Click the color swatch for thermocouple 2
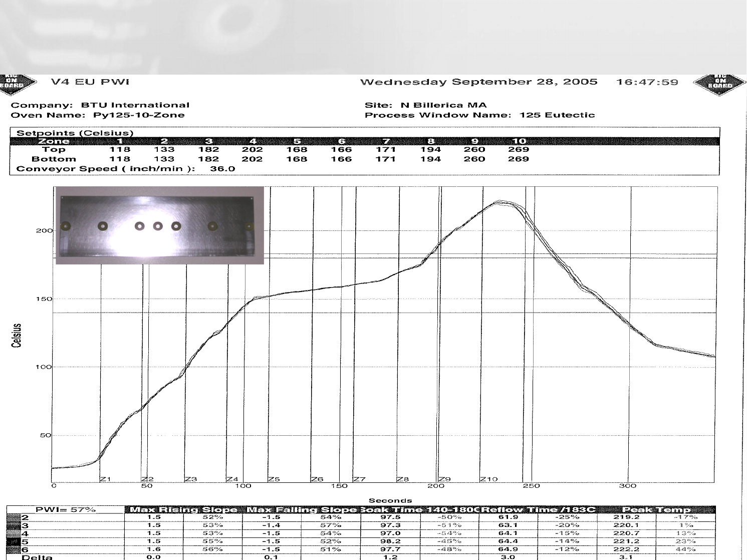This screenshot has width=747, height=560. [14, 517]
